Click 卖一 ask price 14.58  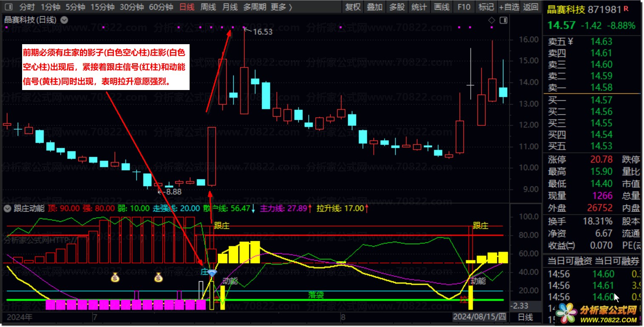click(601, 87)
